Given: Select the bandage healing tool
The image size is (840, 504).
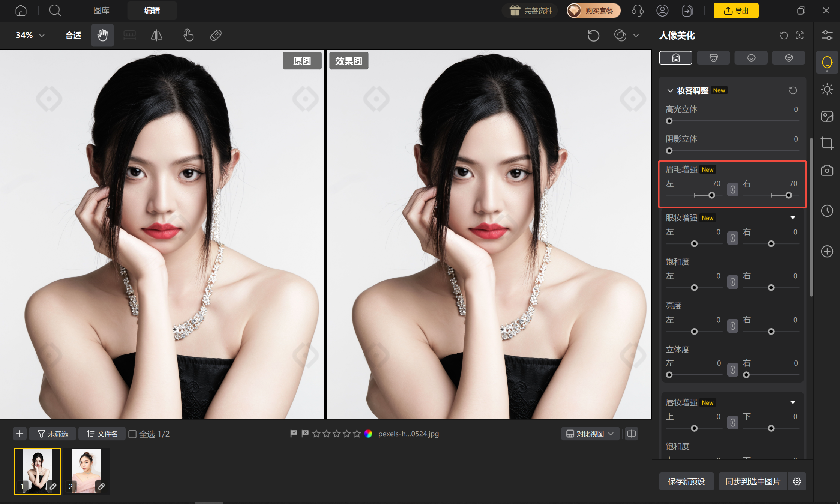Looking at the screenshot, I should click(x=216, y=35).
